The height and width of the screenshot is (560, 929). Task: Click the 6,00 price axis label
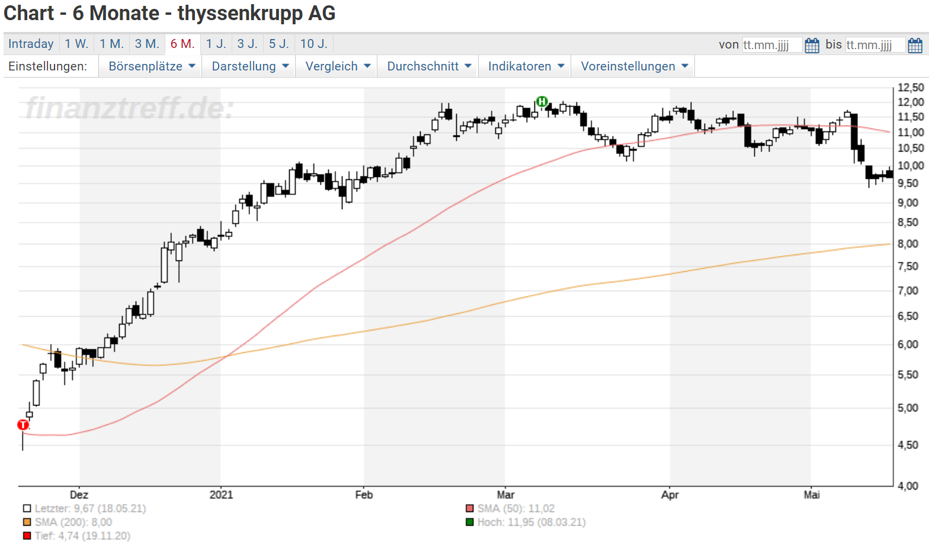[908, 345]
